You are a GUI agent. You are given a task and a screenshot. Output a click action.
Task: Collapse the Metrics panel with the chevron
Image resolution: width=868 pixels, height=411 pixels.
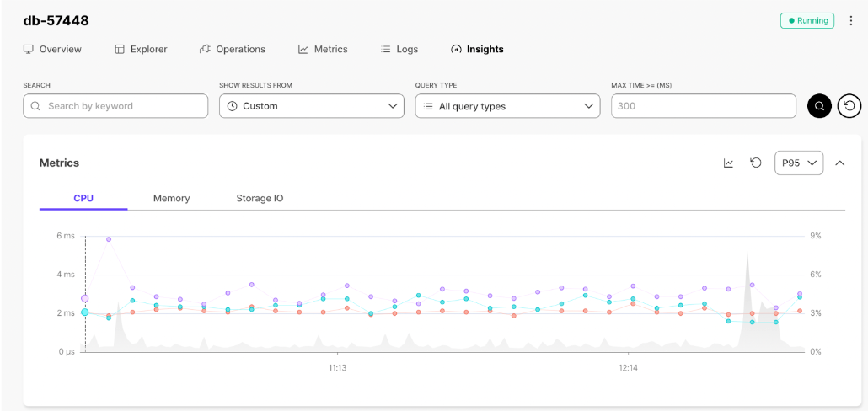tap(839, 163)
